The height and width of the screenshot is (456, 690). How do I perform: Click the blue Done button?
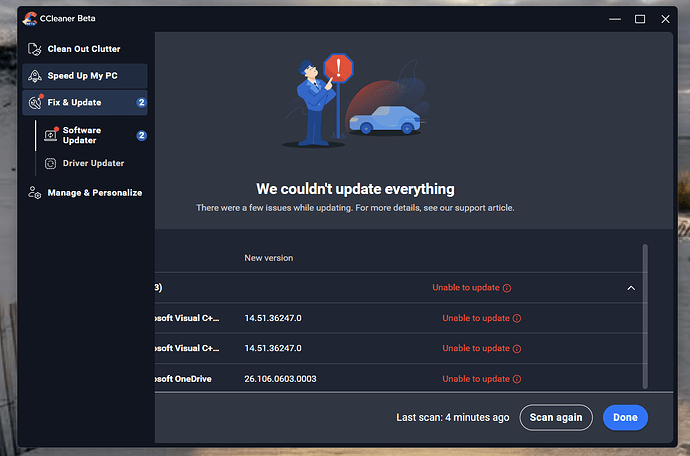(625, 417)
